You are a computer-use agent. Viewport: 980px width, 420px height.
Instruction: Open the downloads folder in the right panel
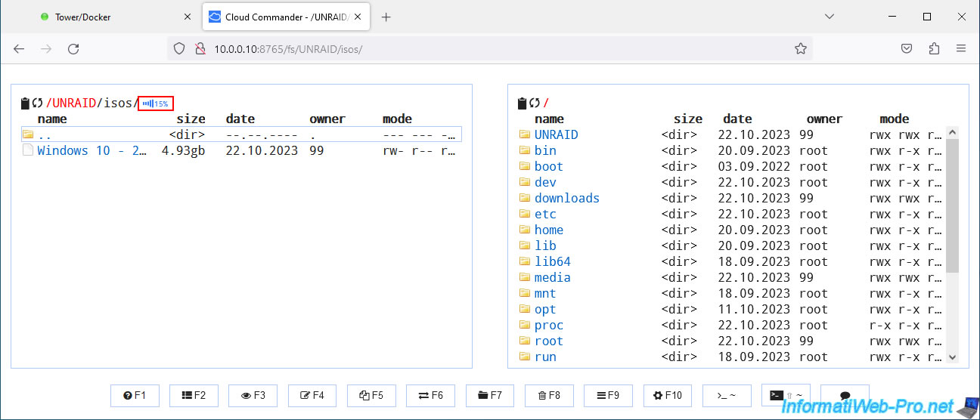566,198
